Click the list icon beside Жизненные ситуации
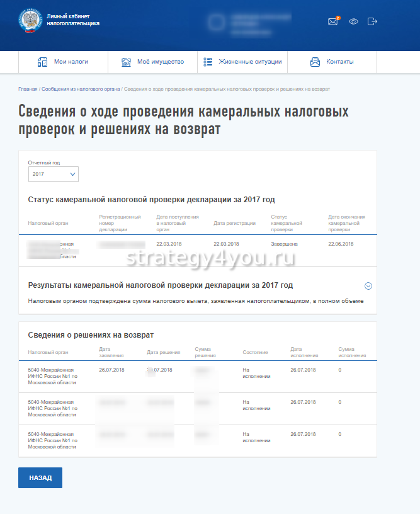Image resolution: width=420 pixels, height=514 pixels. [x=209, y=62]
